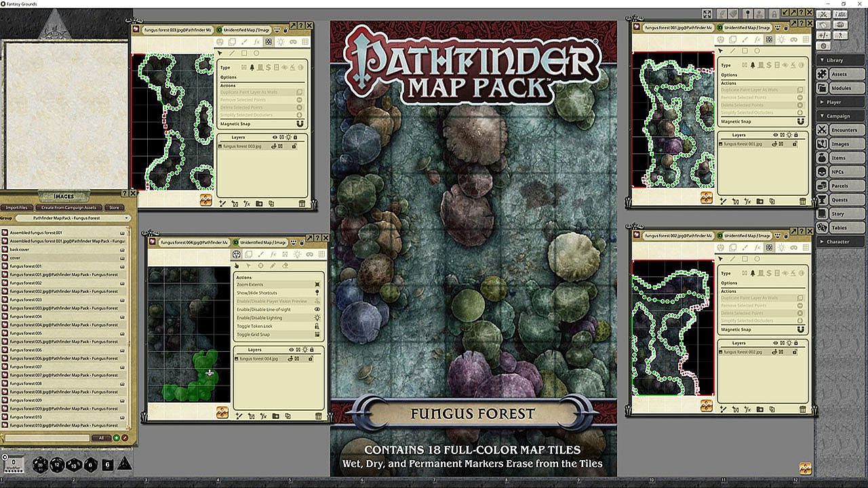Toggle Enable/Disable Lighting in fungus forest 004 window
This screenshot has height=488, width=868.
click(317, 318)
